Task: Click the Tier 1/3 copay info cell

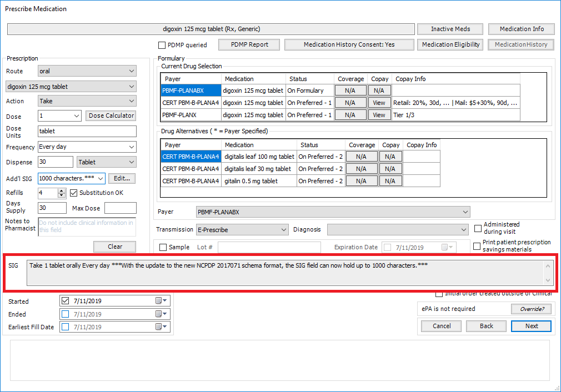Action: [x=456, y=115]
